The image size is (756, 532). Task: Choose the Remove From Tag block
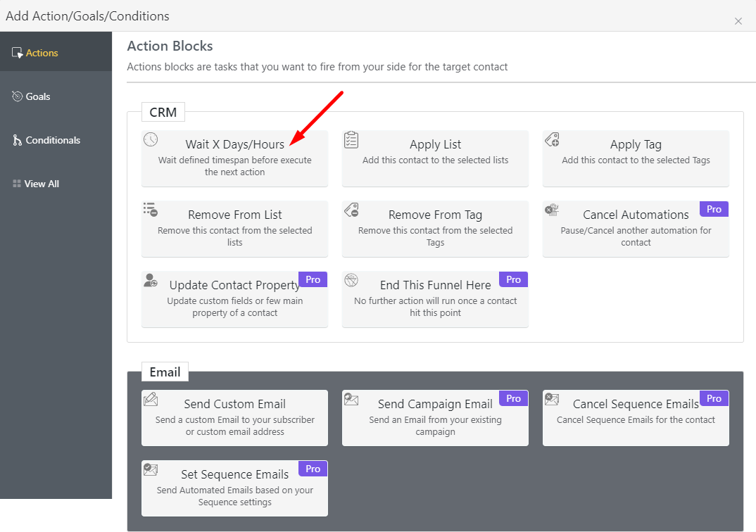point(436,229)
